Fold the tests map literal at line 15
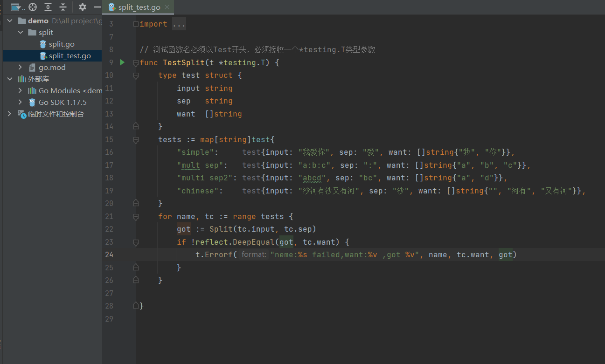The width and height of the screenshot is (605, 364). tap(136, 139)
